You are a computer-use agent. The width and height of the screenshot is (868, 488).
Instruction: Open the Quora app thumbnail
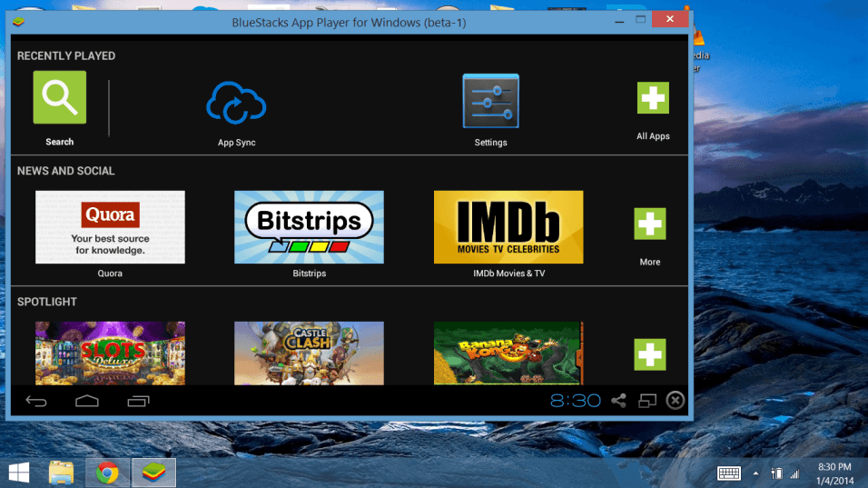pyautogui.click(x=110, y=227)
